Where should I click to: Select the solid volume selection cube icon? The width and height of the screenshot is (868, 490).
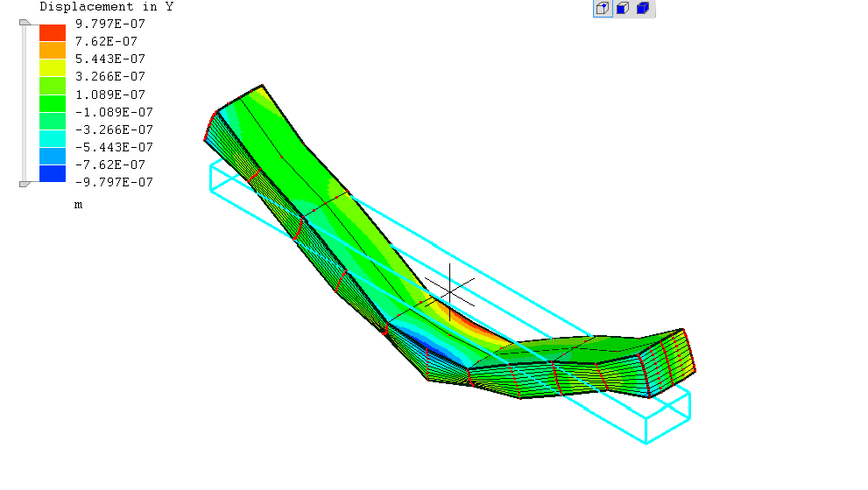click(x=643, y=8)
